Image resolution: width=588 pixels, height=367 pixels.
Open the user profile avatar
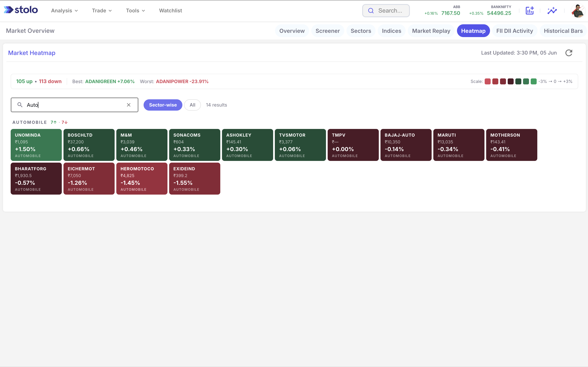(x=578, y=11)
